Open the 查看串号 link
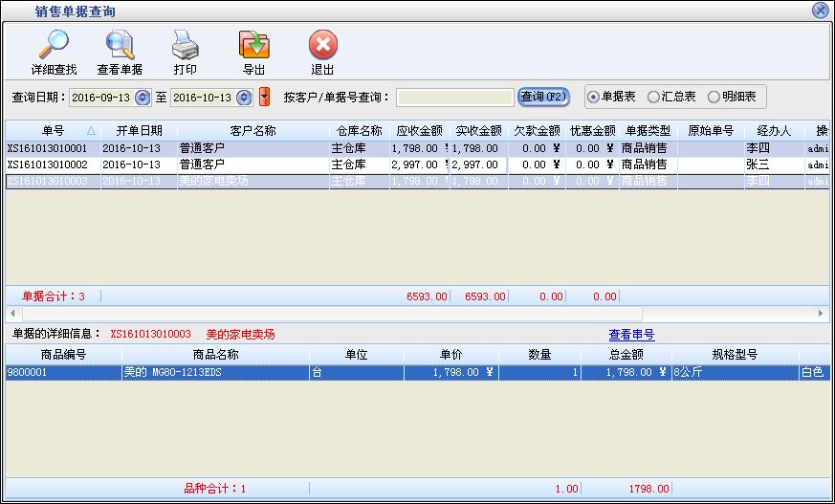This screenshot has width=835, height=504. point(631,335)
